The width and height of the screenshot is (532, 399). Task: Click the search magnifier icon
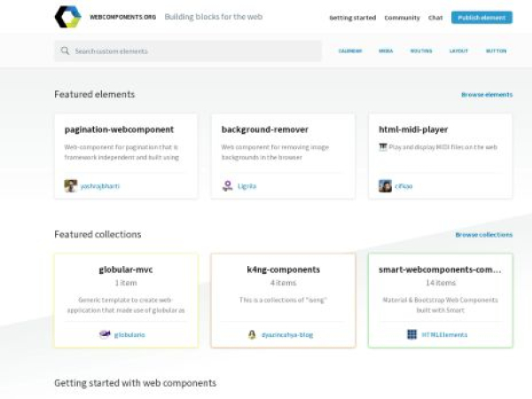(x=65, y=51)
